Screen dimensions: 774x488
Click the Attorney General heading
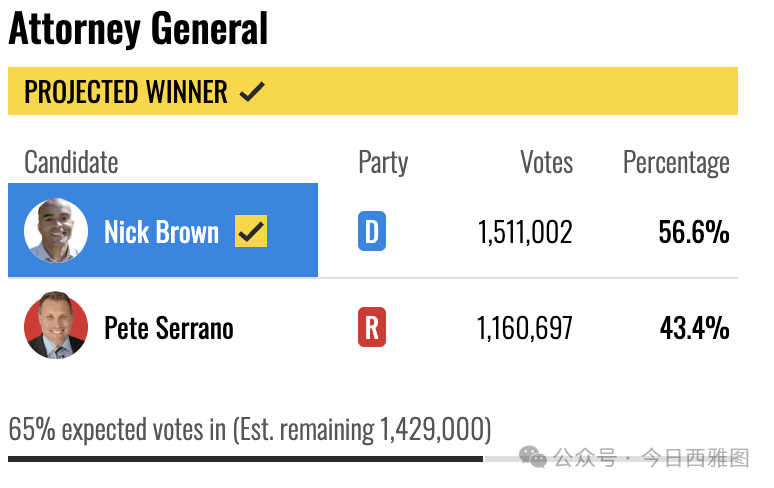pyautogui.click(x=138, y=29)
